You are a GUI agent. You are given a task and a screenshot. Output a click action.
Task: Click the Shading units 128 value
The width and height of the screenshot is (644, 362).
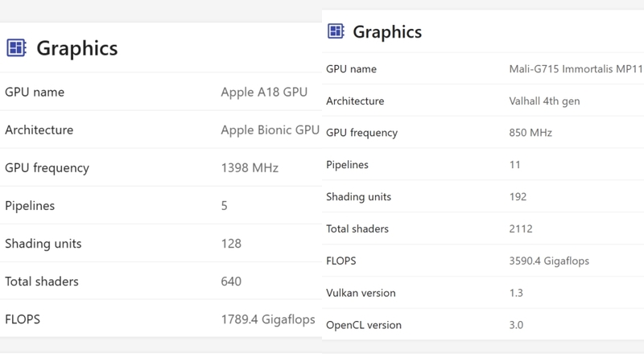(x=231, y=244)
